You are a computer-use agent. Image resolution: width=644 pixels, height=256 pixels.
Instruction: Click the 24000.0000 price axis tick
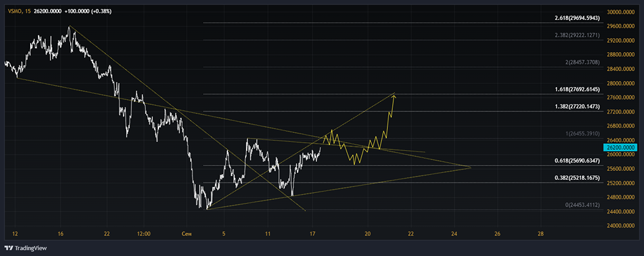[x=621, y=226]
